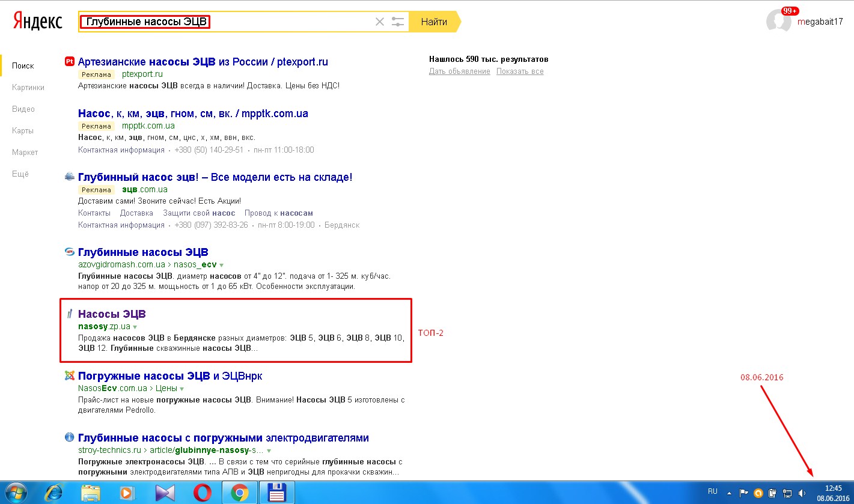
Task: Open Доставка sitelink of эцв.com.ua
Action: [136, 213]
